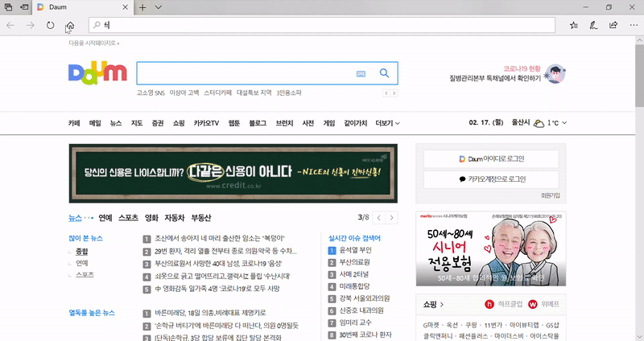Click the masked character icon near 코로나19
Viewport: 644px width, 341px height.
coord(555,74)
